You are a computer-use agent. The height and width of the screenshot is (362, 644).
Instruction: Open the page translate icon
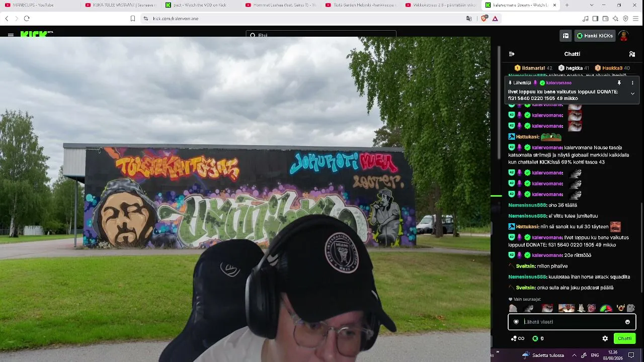469,19
